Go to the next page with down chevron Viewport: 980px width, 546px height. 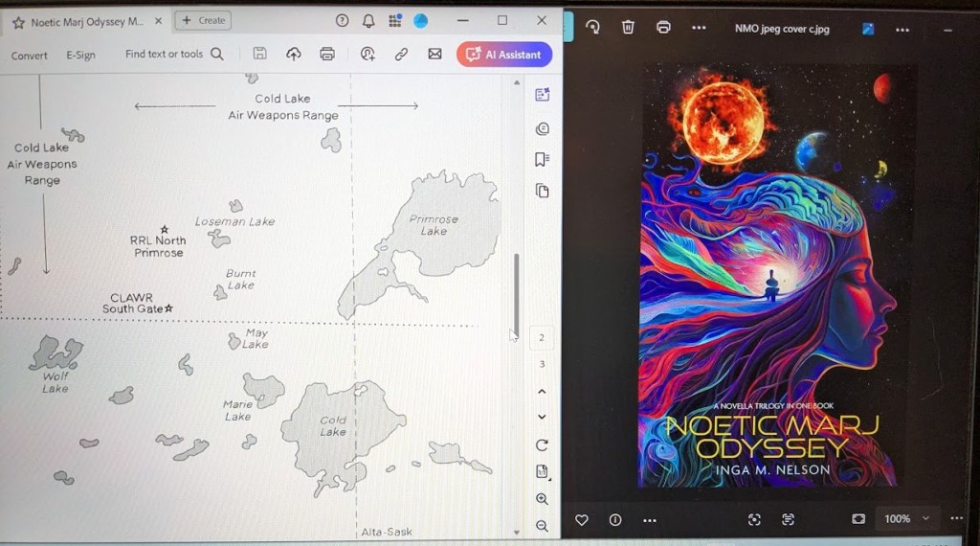click(x=542, y=418)
